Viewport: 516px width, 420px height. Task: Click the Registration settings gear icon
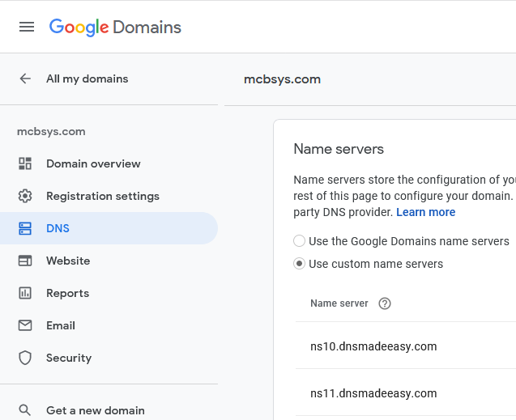tap(25, 196)
